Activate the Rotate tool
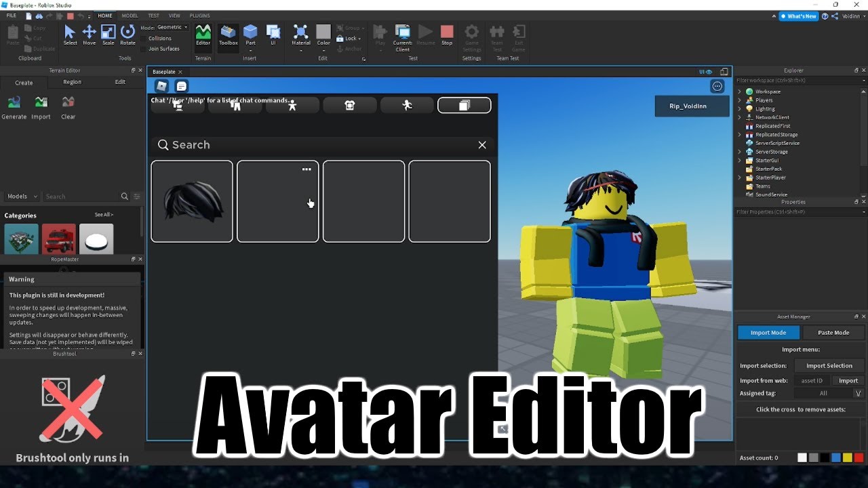This screenshot has height=488, width=868. tap(127, 35)
